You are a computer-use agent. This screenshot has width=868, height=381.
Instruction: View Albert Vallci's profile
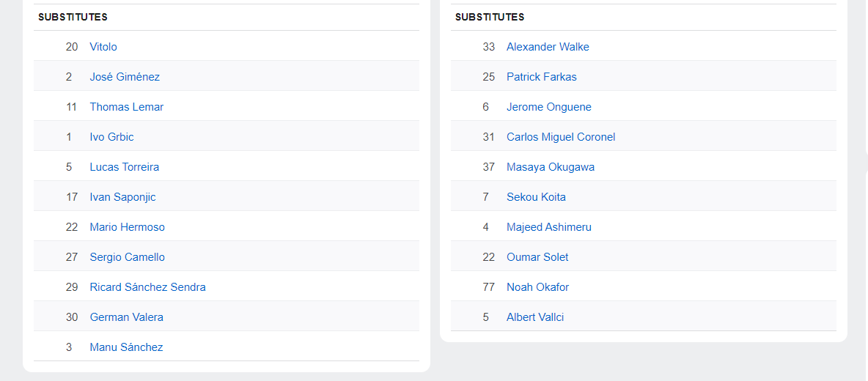(535, 317)
